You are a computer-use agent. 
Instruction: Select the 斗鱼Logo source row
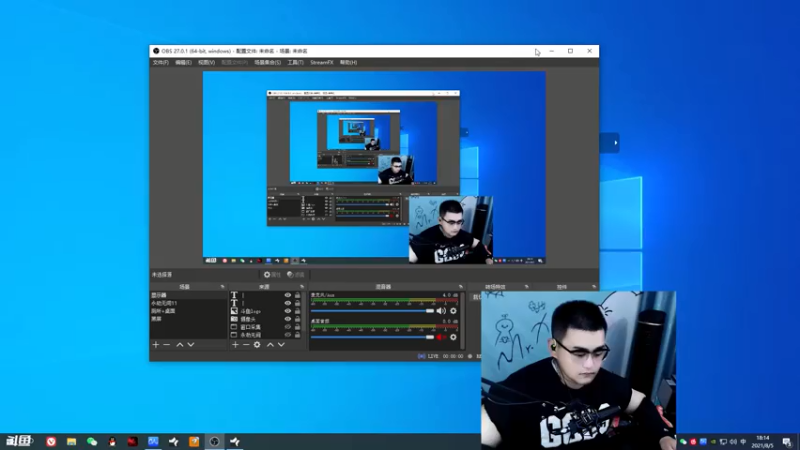pyautogui.click(x=267, y=311)
